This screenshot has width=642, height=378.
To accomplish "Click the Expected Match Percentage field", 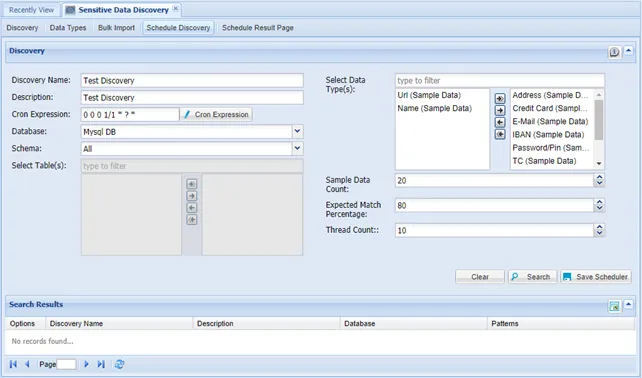I will click(494, 206).
